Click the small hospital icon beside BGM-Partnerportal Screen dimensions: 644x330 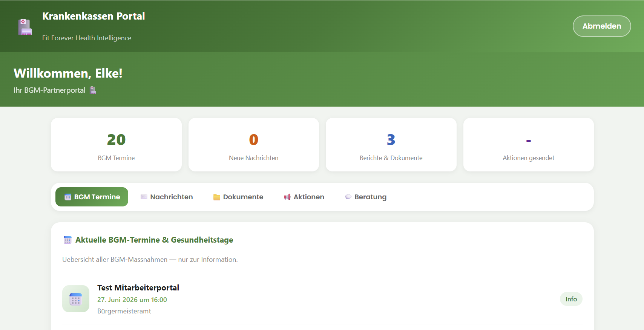pyautogui.click(x=93, y=90)
